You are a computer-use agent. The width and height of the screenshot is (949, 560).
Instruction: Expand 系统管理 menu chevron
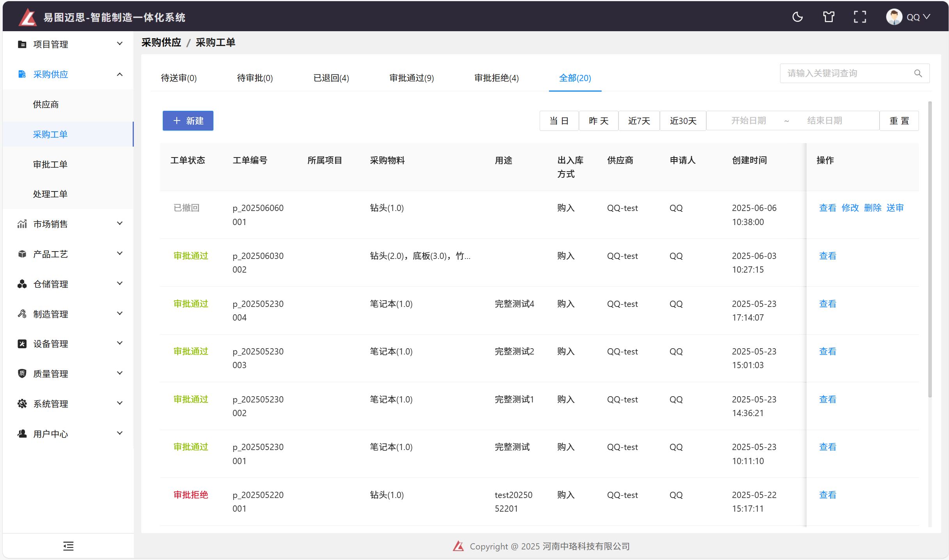pos(120,403)
